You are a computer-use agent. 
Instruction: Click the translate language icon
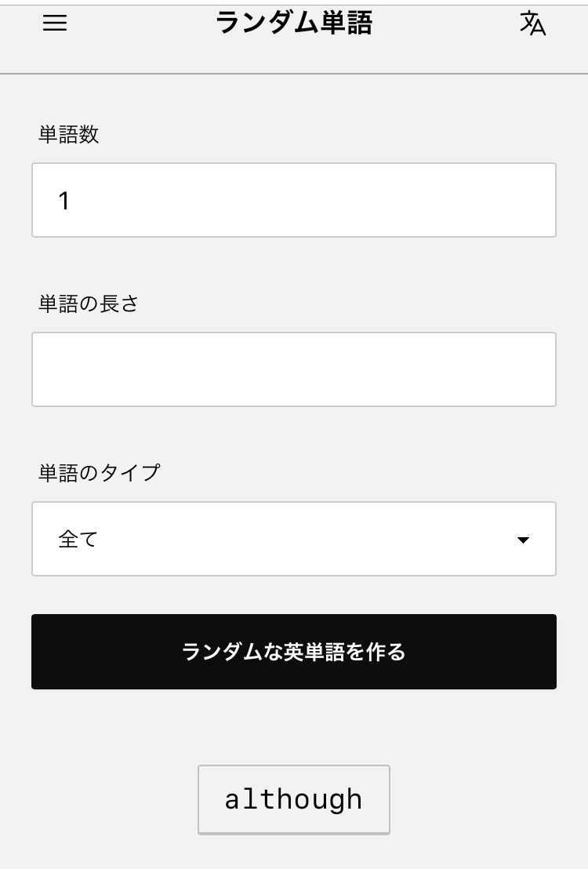pos(532,24)
